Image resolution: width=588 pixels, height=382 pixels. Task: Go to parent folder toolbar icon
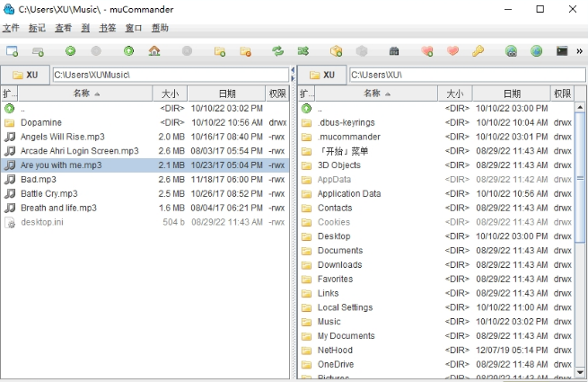[128, 50]
